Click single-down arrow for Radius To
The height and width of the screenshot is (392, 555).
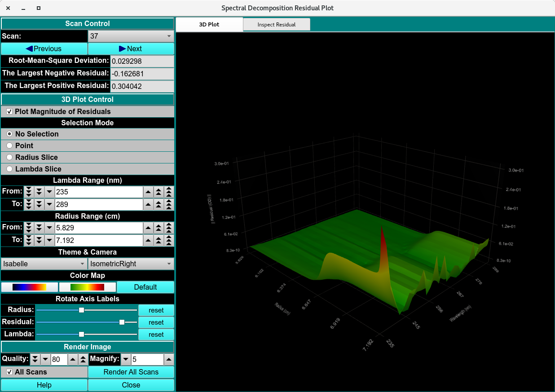[x=49, y=240]
